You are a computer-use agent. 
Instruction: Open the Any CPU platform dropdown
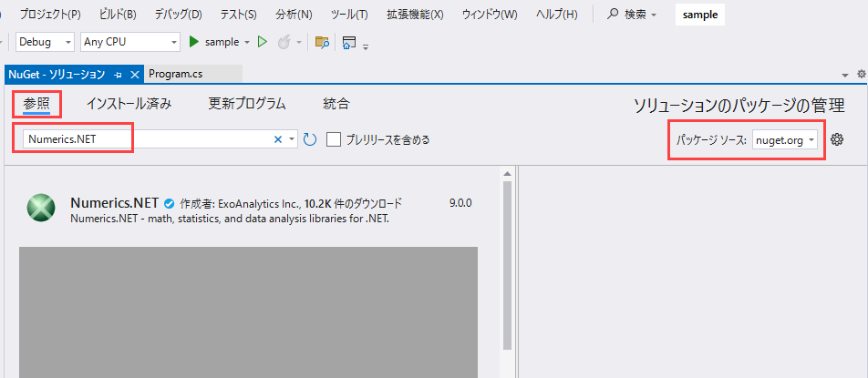coord(130,42)
